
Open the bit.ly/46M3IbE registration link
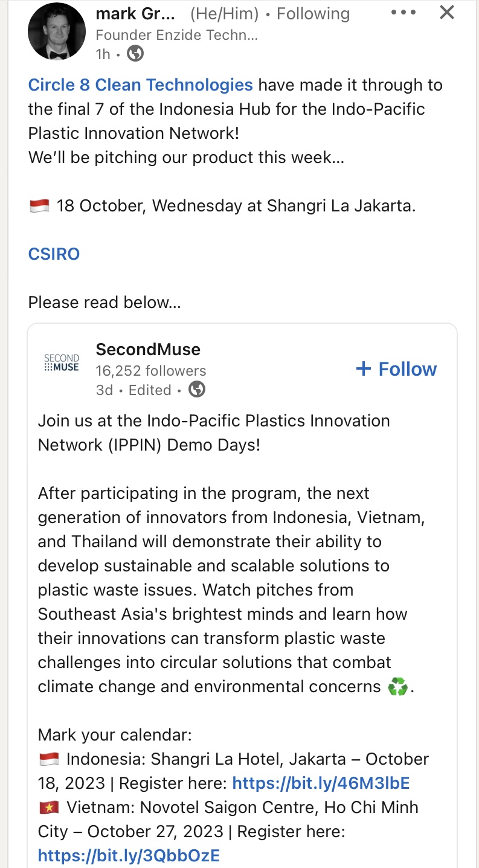click(x=321, y=783)
